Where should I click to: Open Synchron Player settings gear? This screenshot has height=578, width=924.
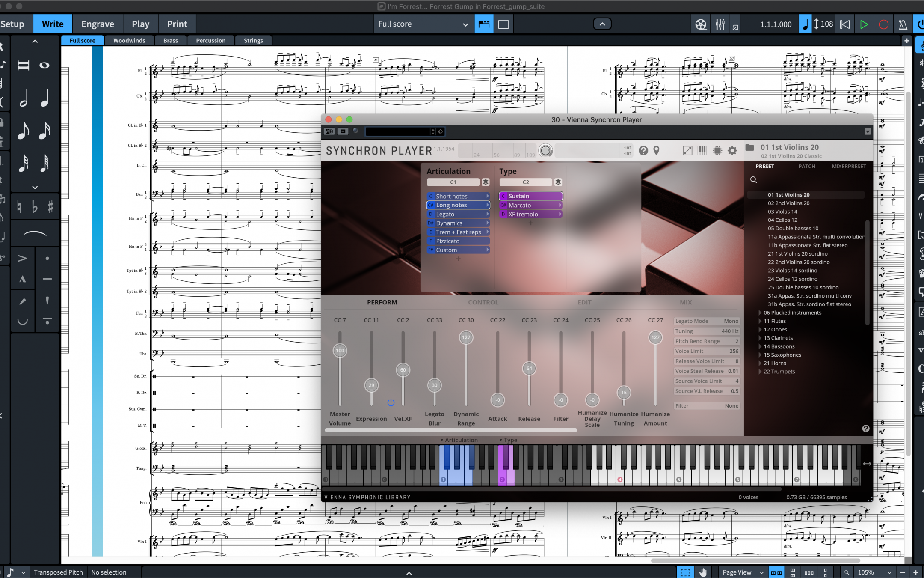point(732,151)
